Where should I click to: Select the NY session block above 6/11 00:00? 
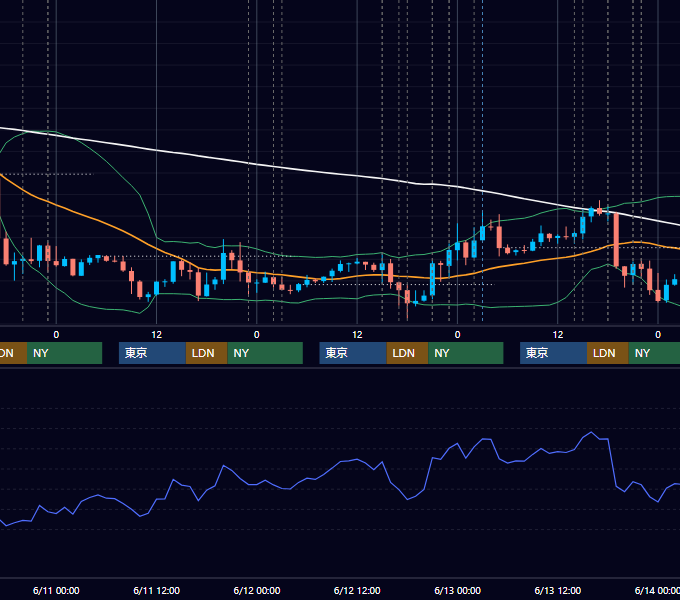[x=64, y=353]
